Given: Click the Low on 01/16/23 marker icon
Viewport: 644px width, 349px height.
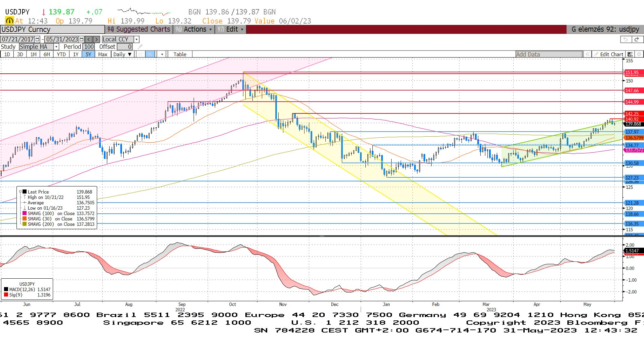Looking at the screenshot, I should [25, 208].
